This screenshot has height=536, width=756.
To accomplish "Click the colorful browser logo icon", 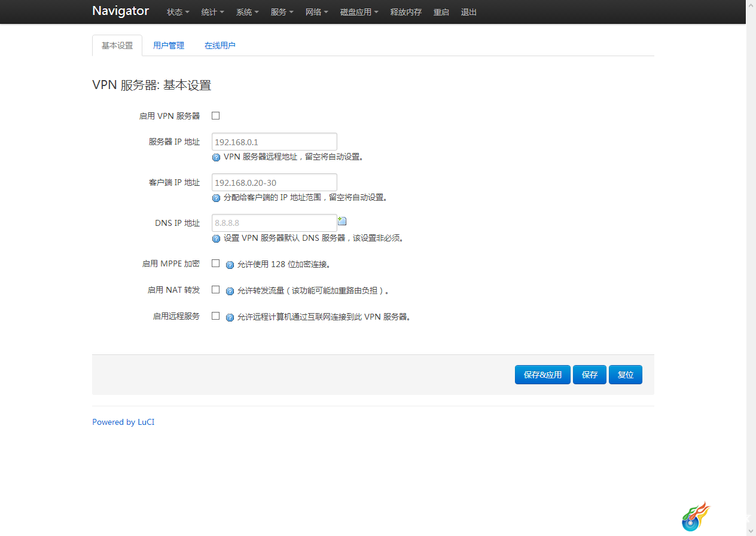I will click(x=696, y=517).
